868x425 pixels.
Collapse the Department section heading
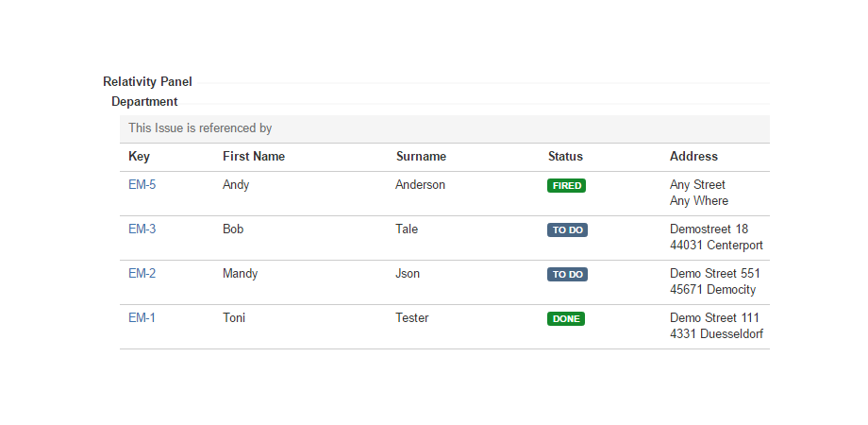[x=144, y=102]
